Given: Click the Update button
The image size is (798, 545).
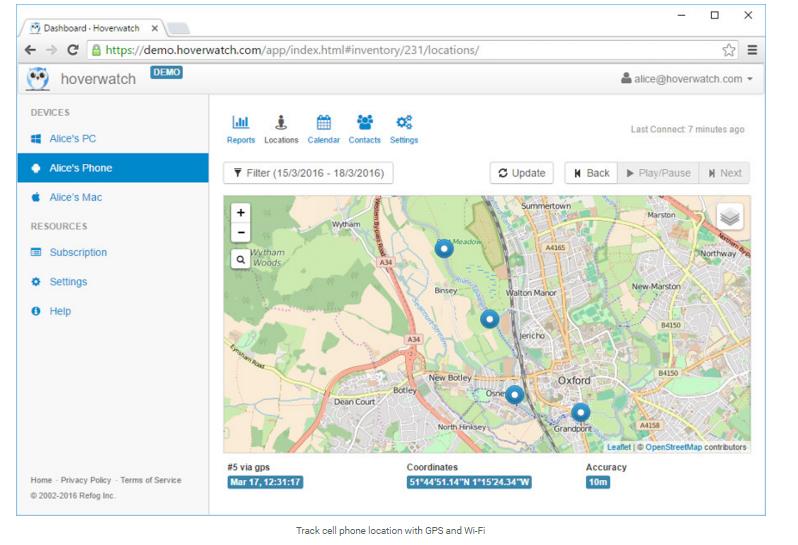Looking at the screenshot, I should coord(522,173).
